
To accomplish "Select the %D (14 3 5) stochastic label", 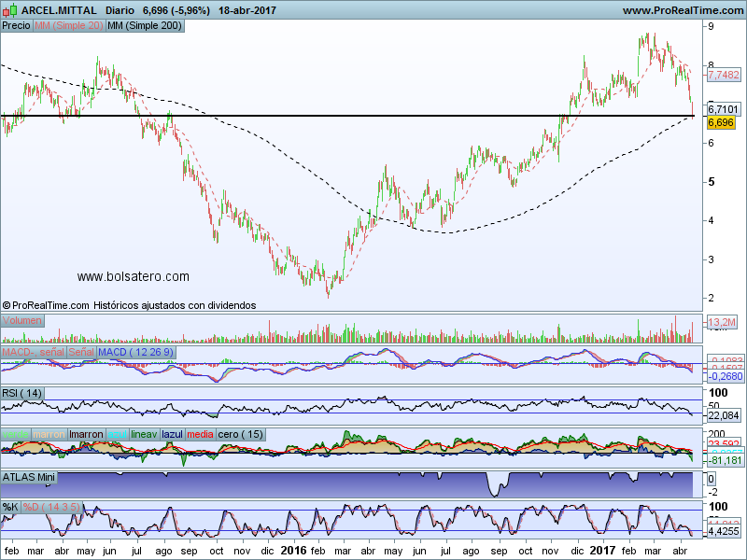I will (x=52, y=507).
